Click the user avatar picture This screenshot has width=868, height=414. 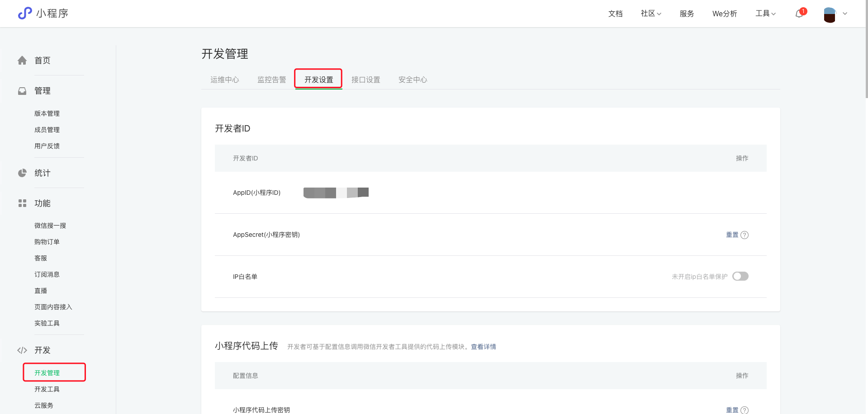[830, 14]
